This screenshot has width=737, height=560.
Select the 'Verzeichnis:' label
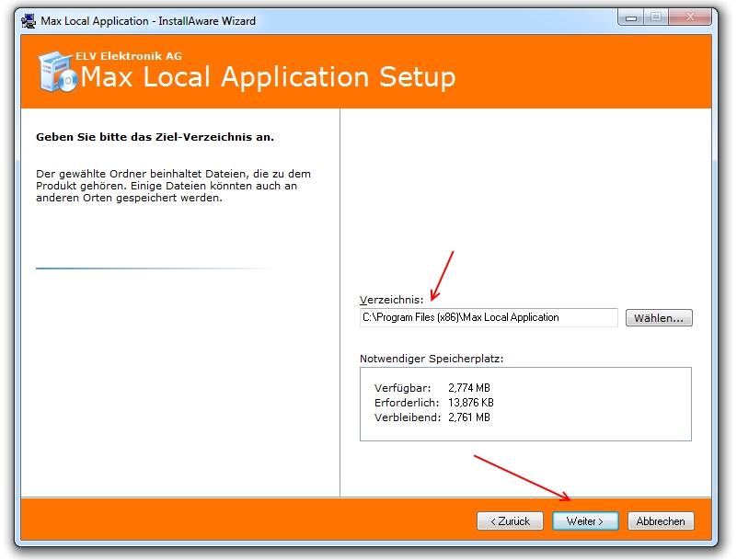coord(392,300)
